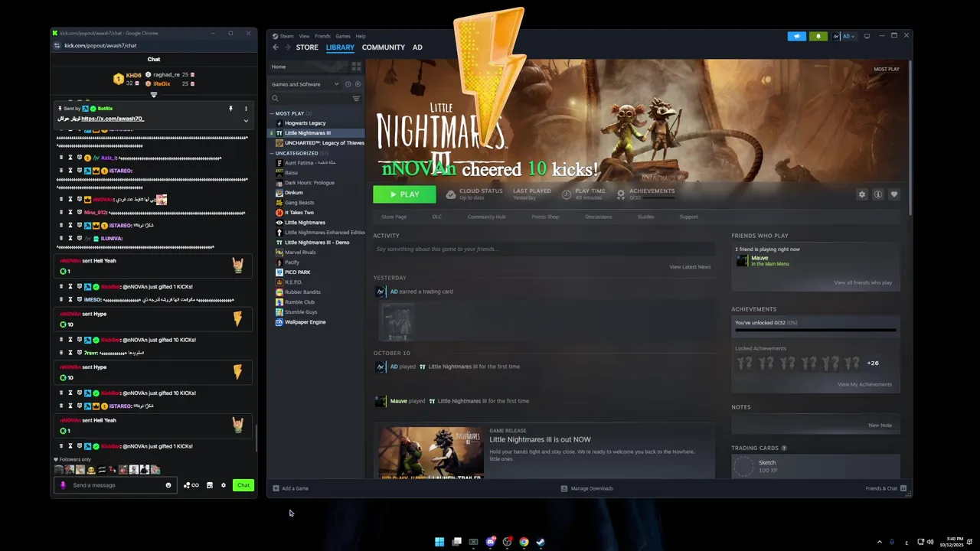This screenshot has width=980, height=551.
Task: Click View all friends who play
Action: click(863, 282)
